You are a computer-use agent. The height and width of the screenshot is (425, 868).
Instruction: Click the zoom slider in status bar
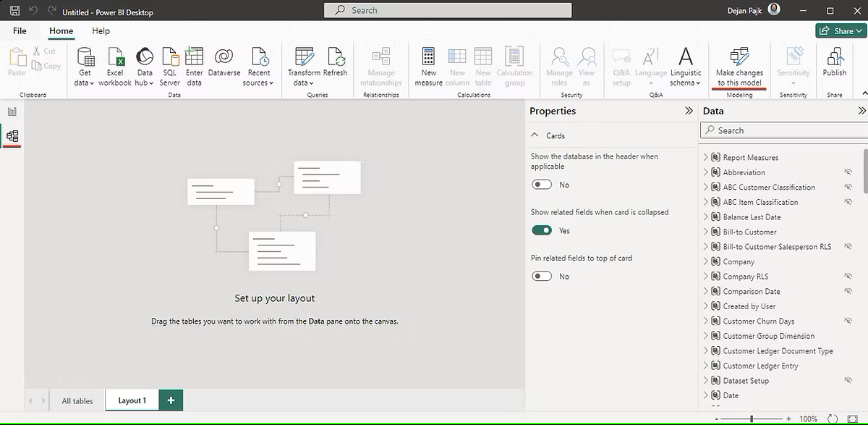[x=752, y=419]
